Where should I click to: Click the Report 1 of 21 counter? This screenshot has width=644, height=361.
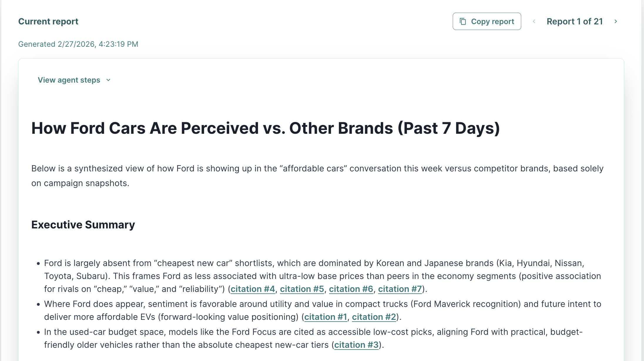[x=575, y=21]
